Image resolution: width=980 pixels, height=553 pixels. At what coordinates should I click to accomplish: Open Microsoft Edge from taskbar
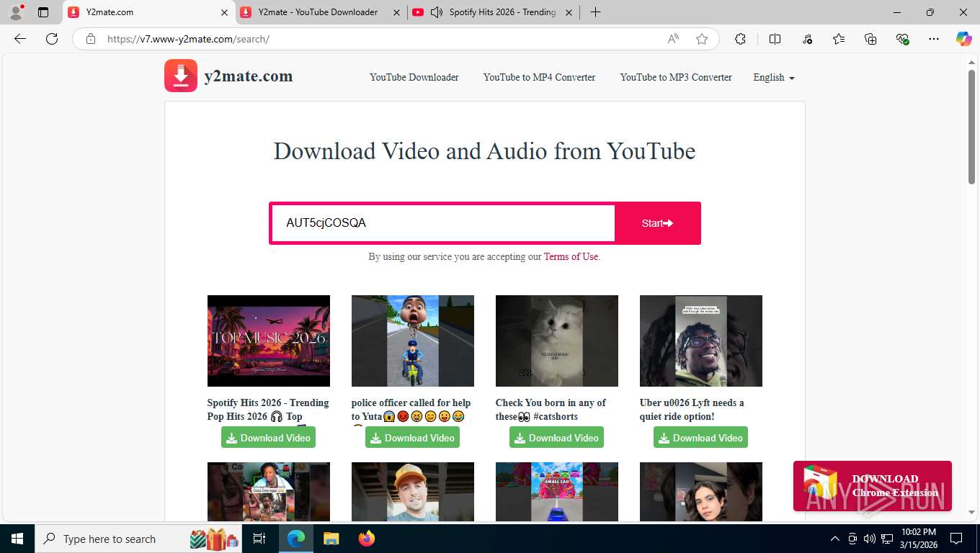[x=296, y=539]
